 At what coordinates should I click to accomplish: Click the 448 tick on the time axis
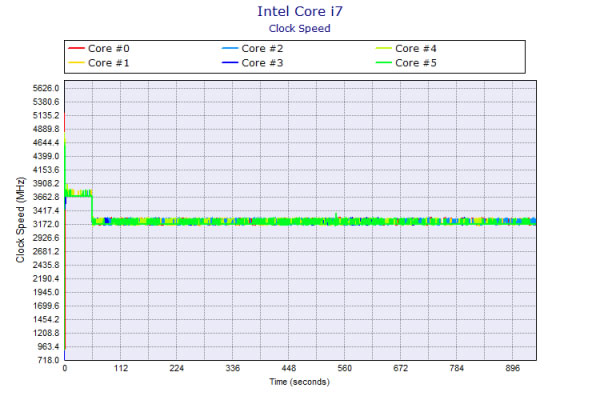[289, 368]
